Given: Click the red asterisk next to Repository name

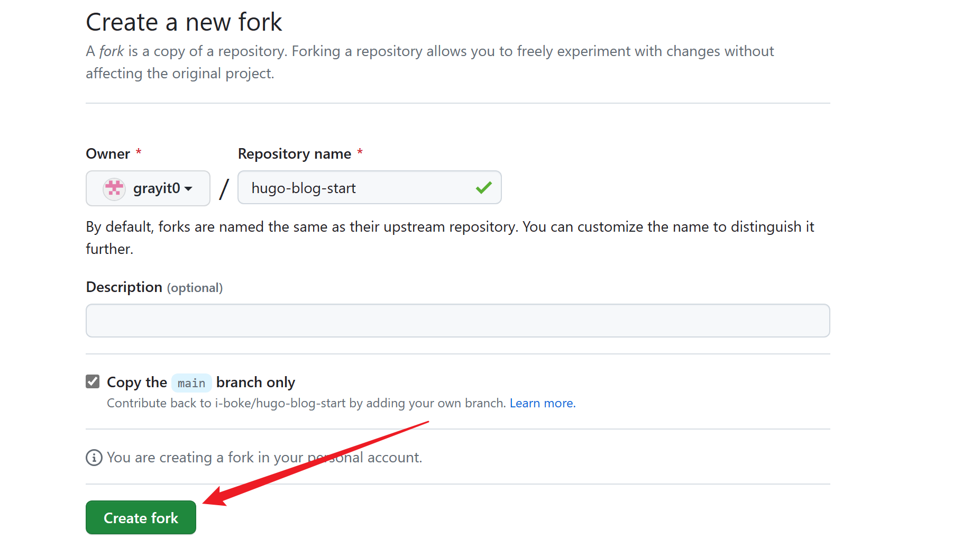Looking at the screenshot, I should tap(360, 153).
